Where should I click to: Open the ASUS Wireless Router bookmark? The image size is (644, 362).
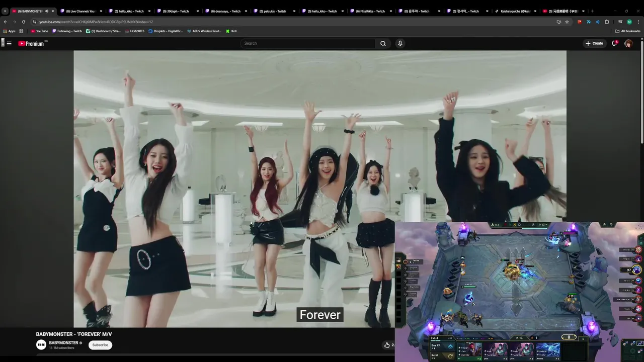pos(204,31)
